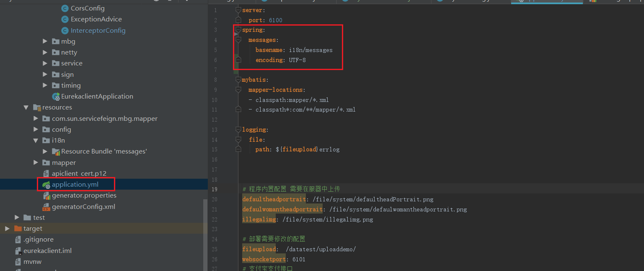Expand the Resource Bundle 'messages' node
This screenshot has width=644, height=271.
point(45,151)
